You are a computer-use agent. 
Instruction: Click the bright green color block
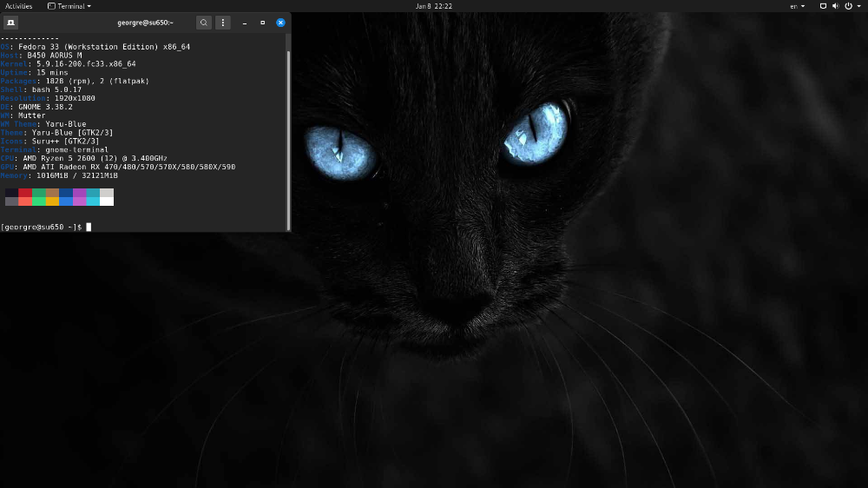click(x=39, y=201)
